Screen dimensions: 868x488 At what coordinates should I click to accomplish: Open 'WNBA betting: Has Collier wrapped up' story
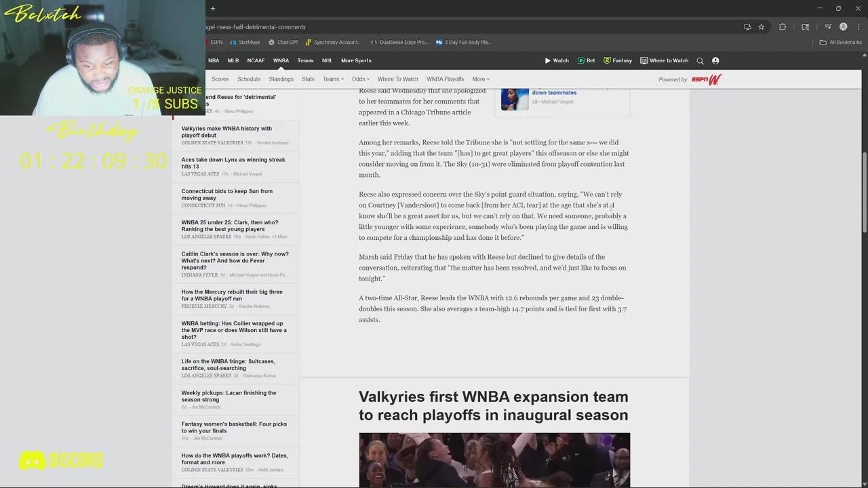(x=235, y=333)
